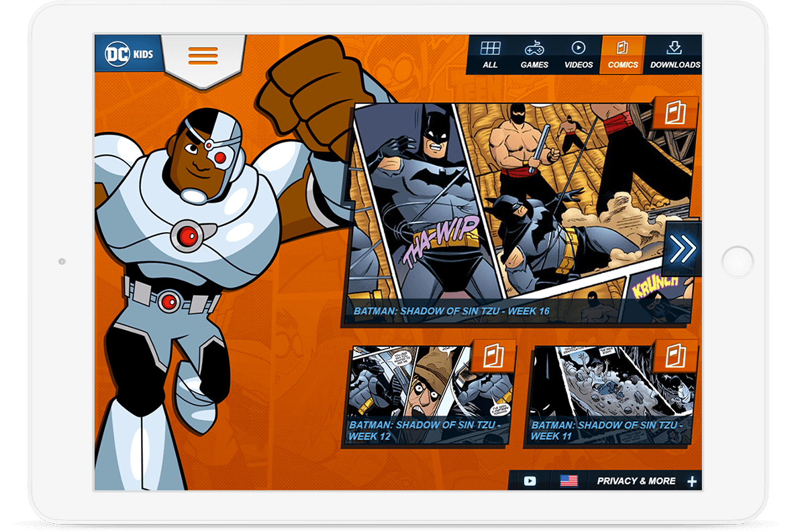Open the YouTube icon in footer

coord(530,481)
